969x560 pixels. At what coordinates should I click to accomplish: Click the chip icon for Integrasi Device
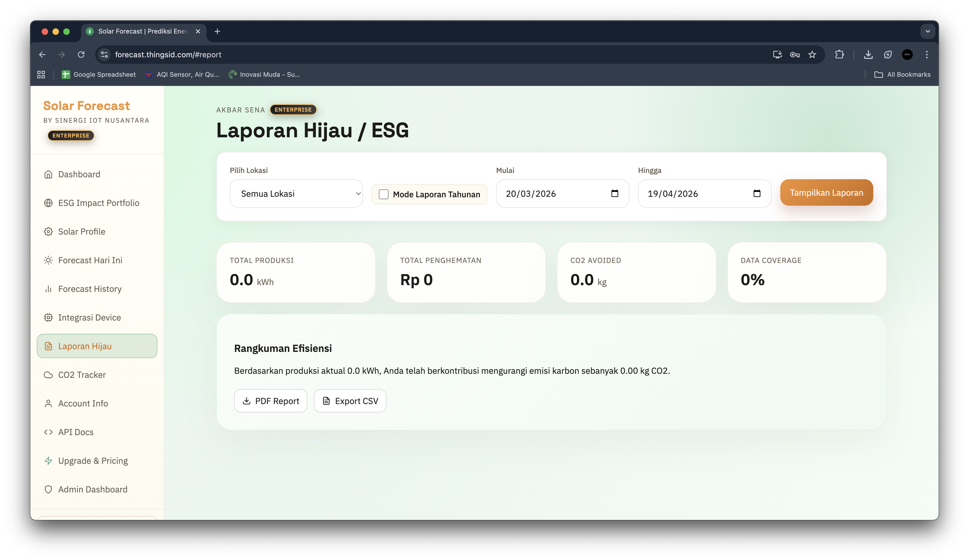coord(48,318)
